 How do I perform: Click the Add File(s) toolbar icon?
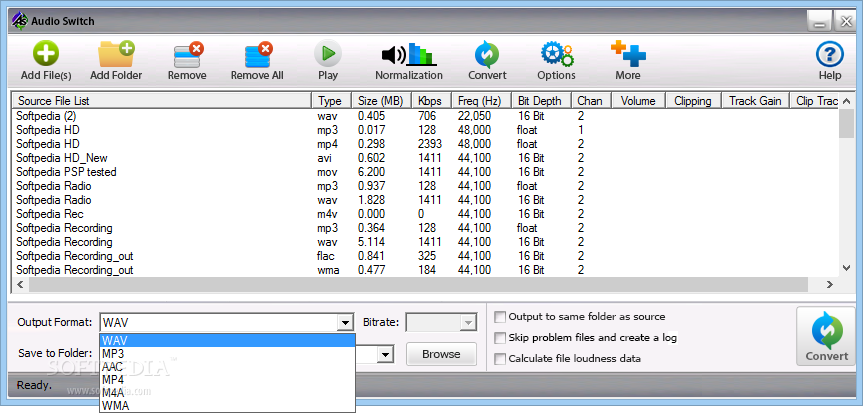coord(46,61)
